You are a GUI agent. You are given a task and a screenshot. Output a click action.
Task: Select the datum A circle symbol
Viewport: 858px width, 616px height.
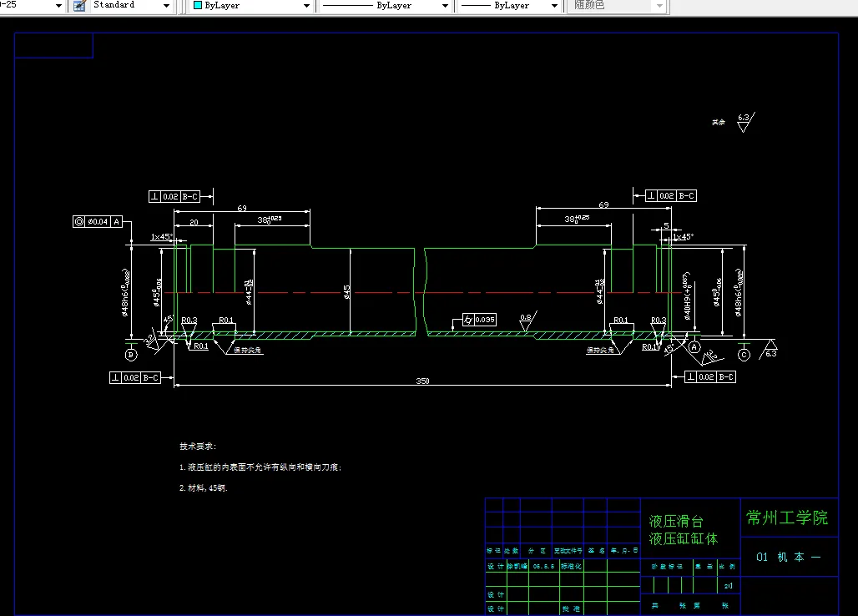pos(694,347)
